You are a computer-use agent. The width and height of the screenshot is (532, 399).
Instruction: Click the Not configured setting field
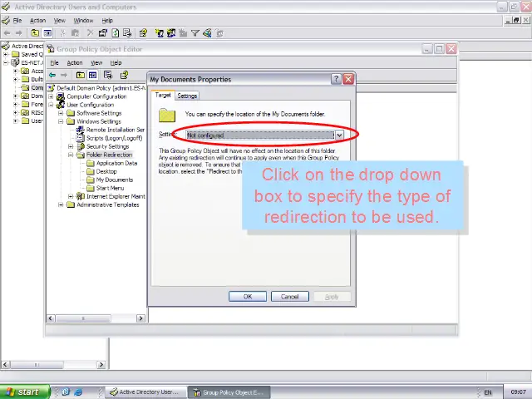pyautogui.click(x=260, y=135)
